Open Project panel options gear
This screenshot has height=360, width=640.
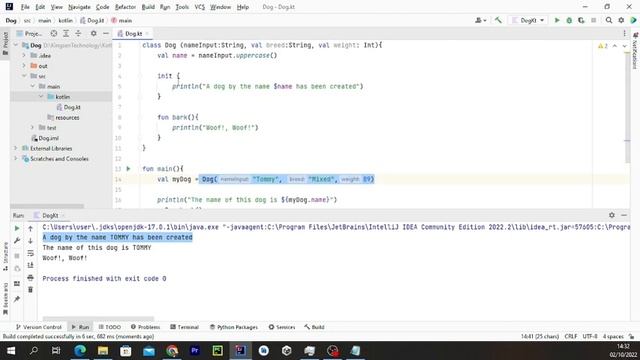[x=93, y=33]
